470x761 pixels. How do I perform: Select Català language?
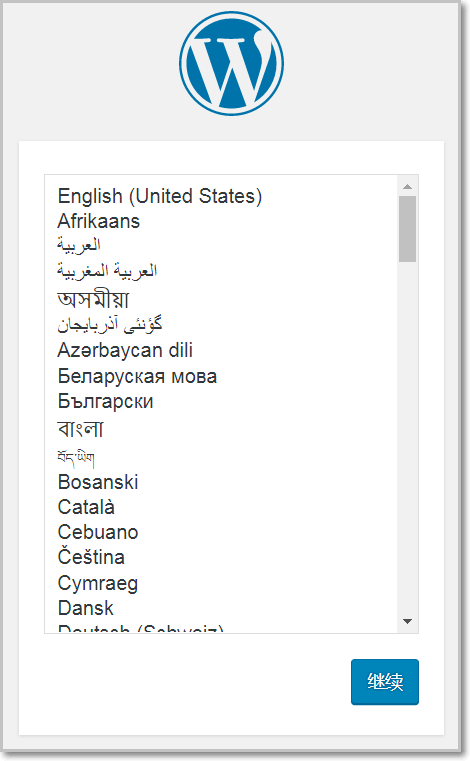tap(86, 507)
